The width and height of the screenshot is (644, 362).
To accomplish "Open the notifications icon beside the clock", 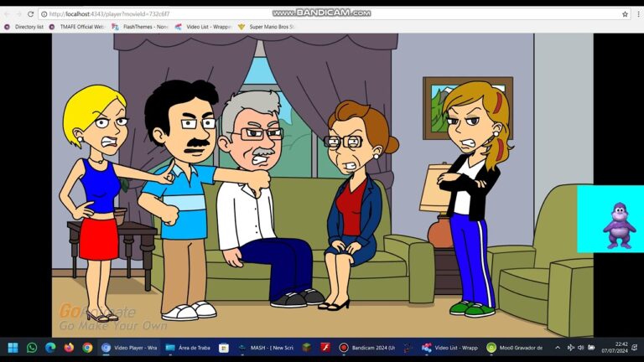I will (635, 348).
